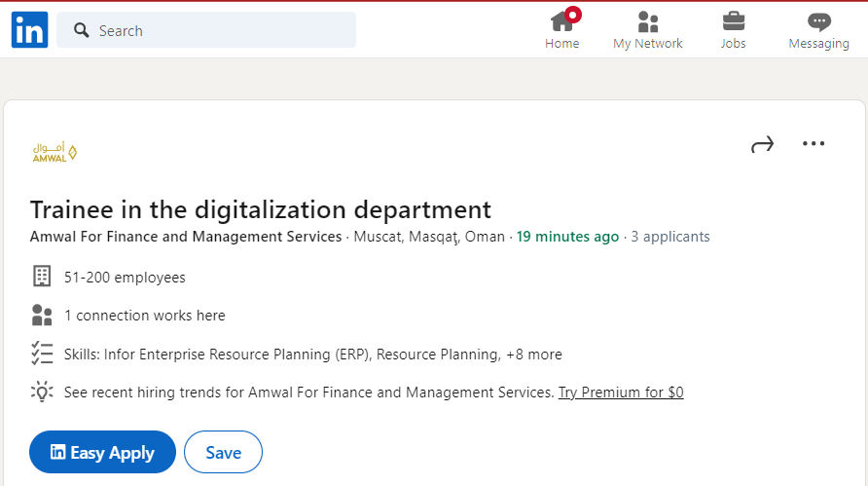The image size is (868, 486).
Task: Open the Messaging nav item
Action: (x=818, y=30)
